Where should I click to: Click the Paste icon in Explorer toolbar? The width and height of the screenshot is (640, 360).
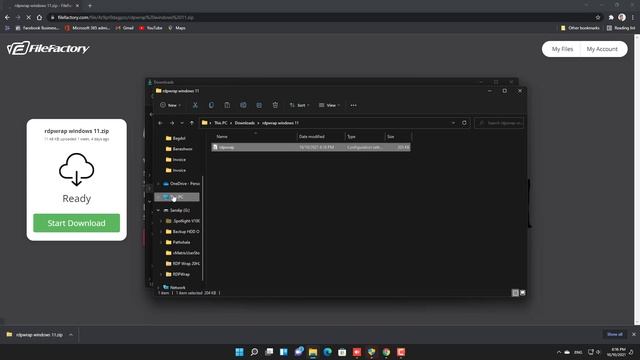coord(227,105)
